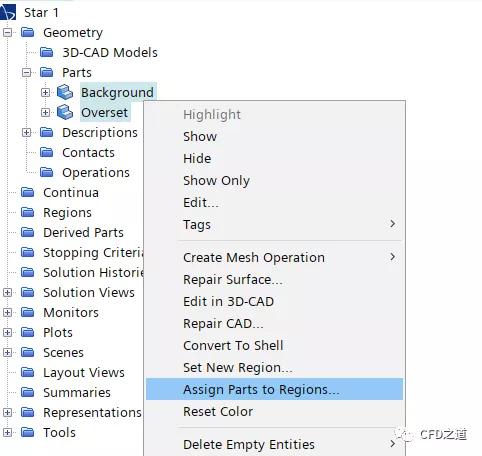Viewport: 482px width, 456px height.
Task: Click the Continua folder icon
Action: pos(28,192)
